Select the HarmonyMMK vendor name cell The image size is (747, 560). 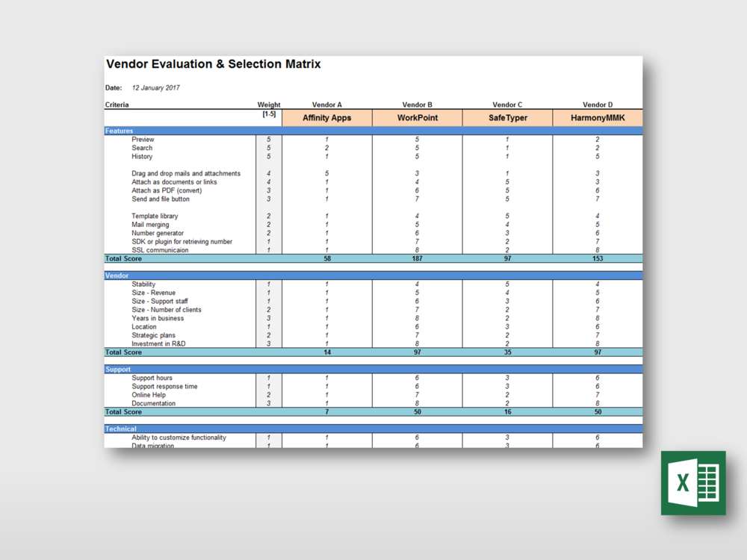tap(598, 117)
